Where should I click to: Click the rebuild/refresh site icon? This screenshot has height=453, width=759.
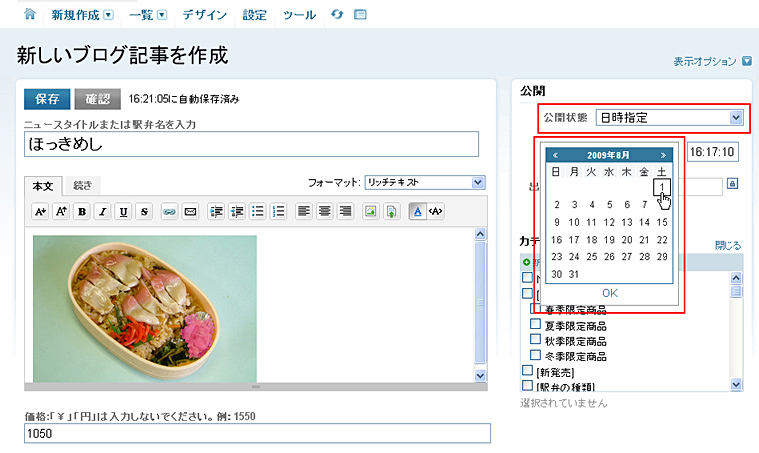coord(337,15)
